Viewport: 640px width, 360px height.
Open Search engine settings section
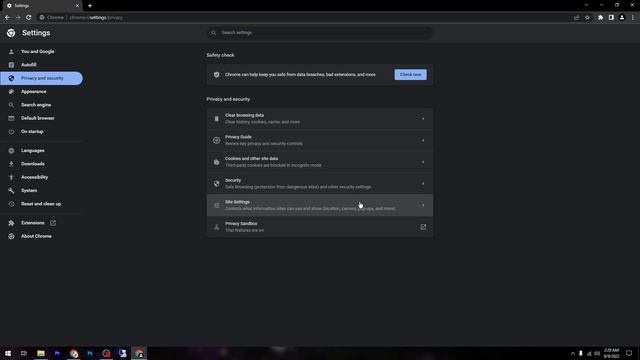[x=36, y=105]
